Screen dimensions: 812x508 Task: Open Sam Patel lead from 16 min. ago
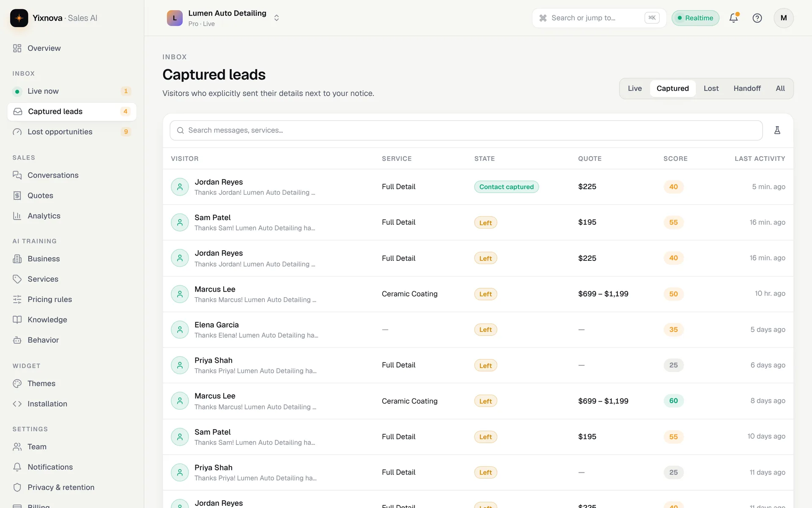[478, 222]
